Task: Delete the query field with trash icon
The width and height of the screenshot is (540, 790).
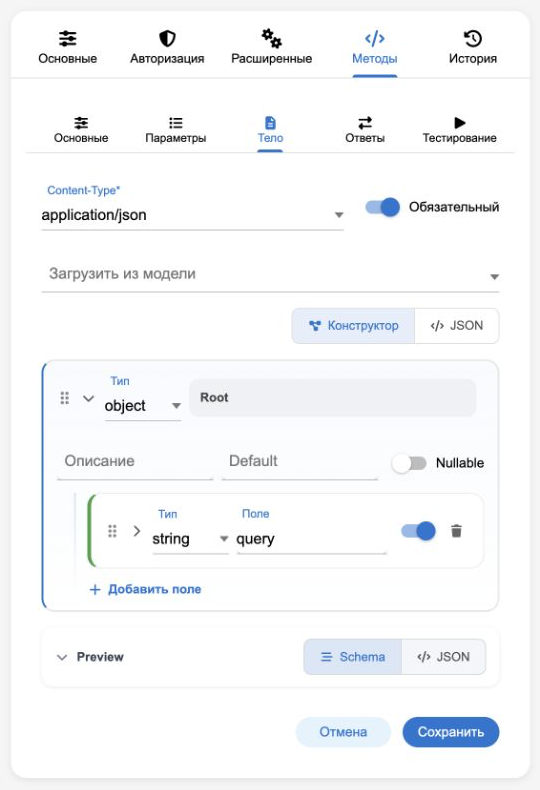Action: 456,531
